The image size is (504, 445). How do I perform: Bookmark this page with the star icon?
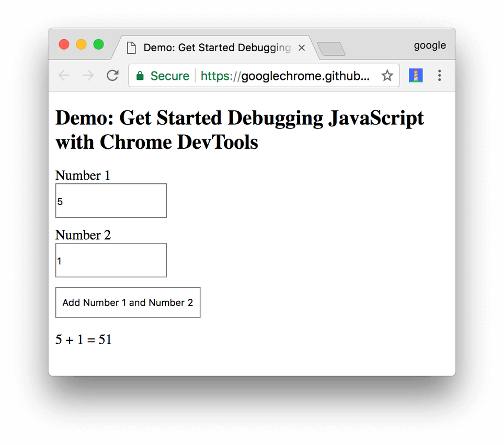(x=387, y=76)
